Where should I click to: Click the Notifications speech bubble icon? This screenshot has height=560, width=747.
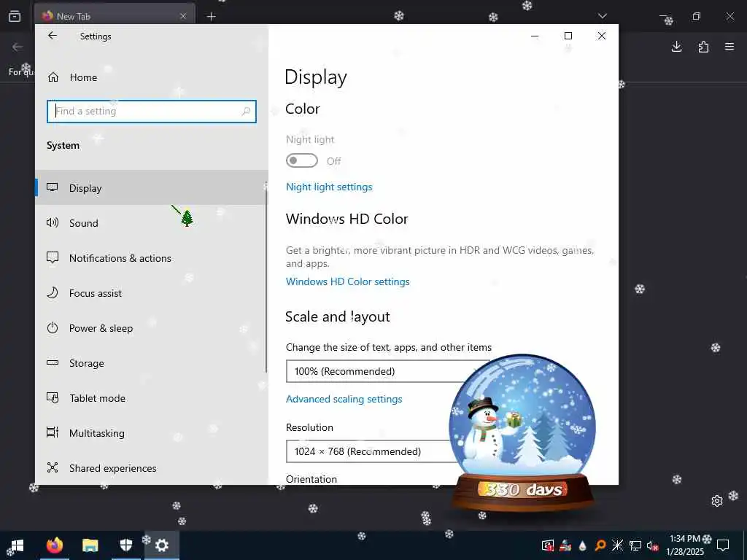click(53, 257)
